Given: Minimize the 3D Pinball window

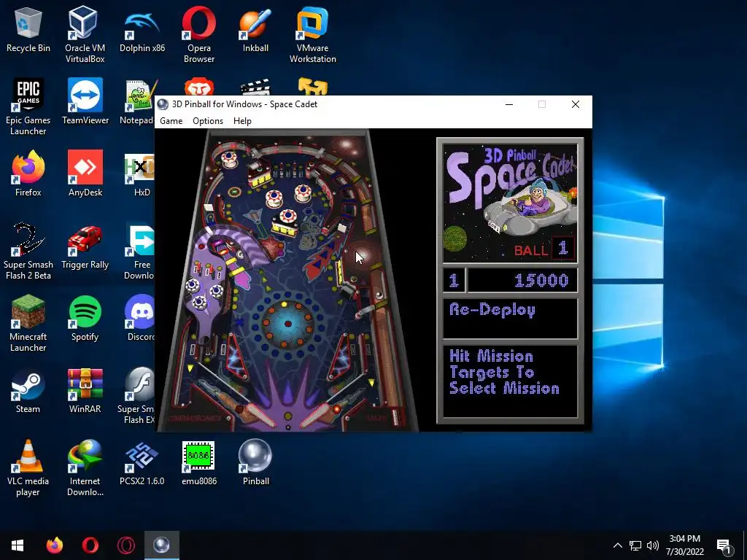Looking at the screenshot, I should [508, 104].
